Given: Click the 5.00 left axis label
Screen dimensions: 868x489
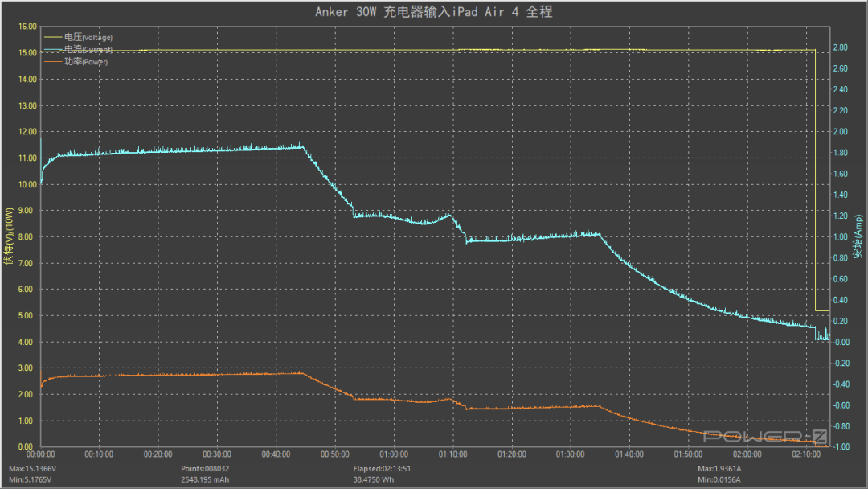Looking at the screenshot, I should click(27, 315).
